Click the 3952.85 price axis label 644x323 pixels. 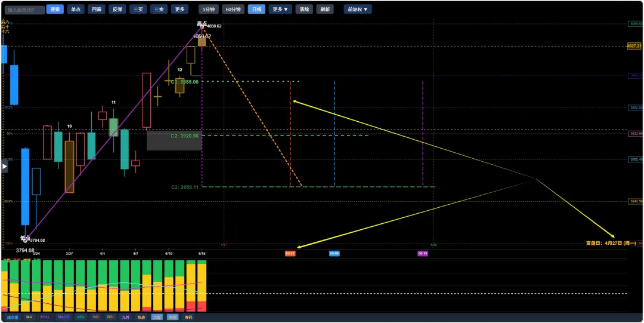tap(636, 108)
